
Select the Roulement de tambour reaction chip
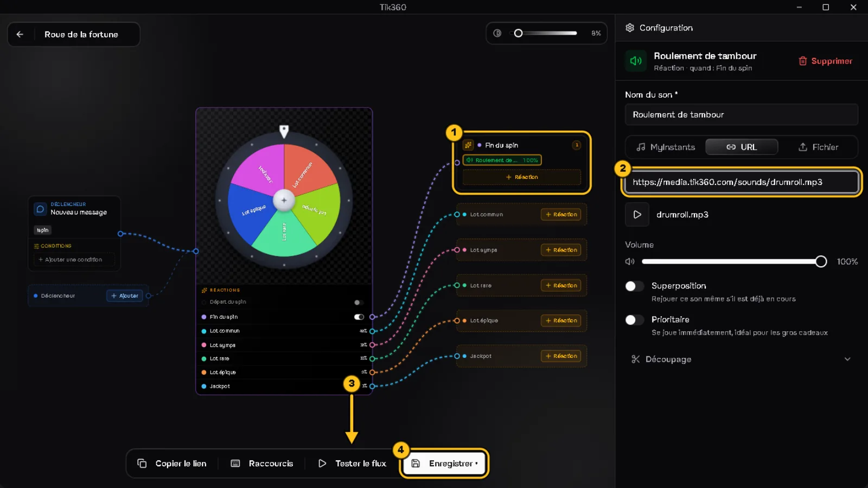tap(502, 160)
